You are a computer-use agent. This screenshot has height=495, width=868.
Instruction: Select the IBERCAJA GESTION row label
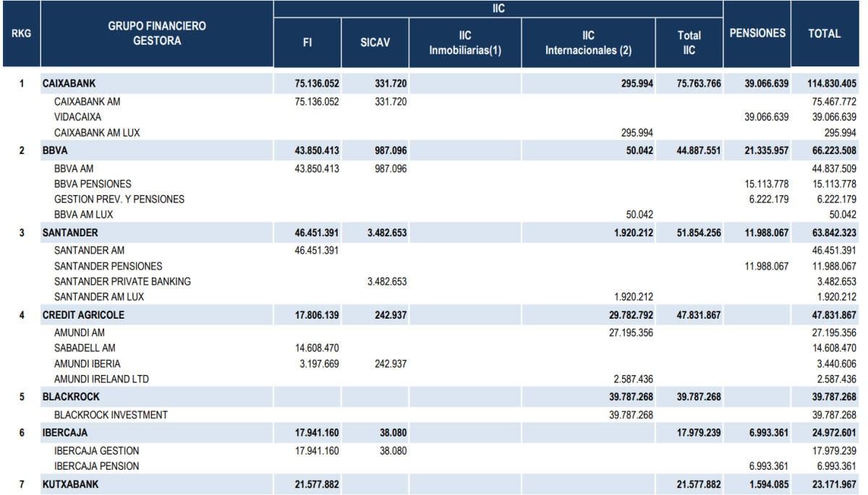pos(97,451)
